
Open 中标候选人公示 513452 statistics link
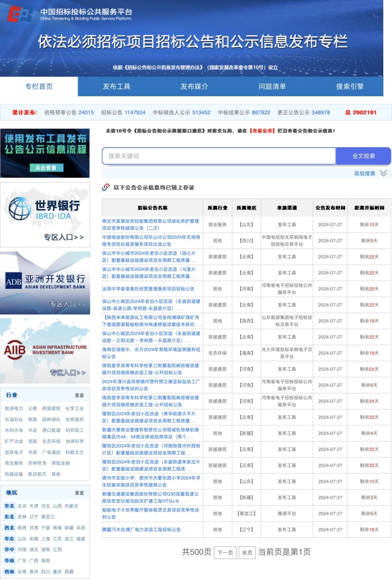coord(181,113)
